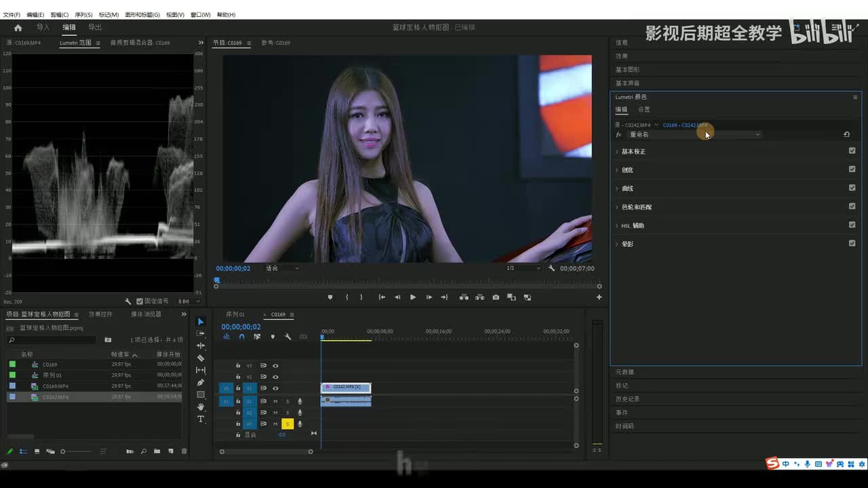Click the project panel thumbnail zoom slider
Viewport: 868px width, 488px height.
[63, 451]
